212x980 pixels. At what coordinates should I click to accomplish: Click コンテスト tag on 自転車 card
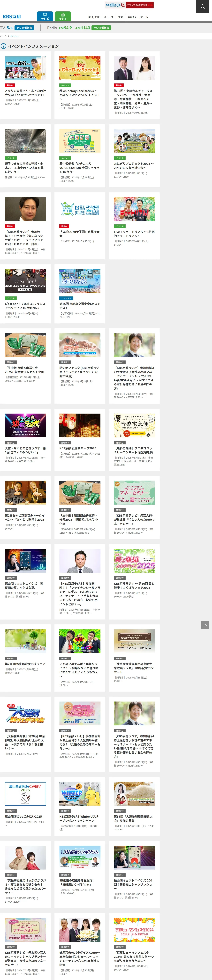coord(66,298)
